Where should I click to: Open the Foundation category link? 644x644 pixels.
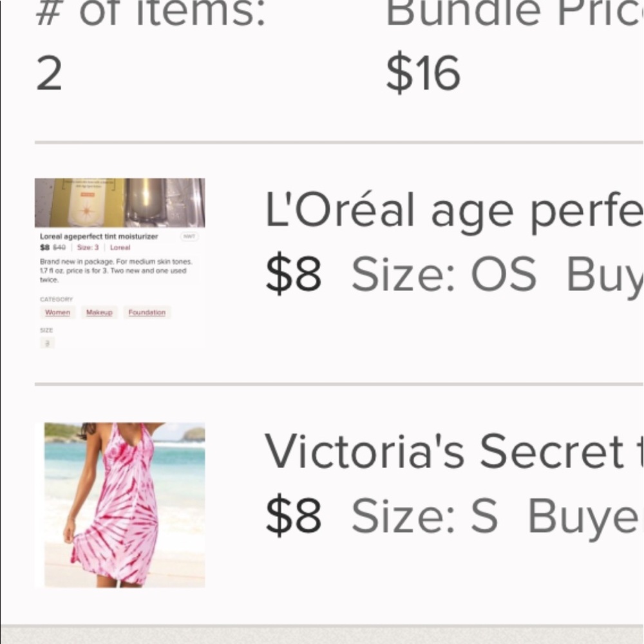pyautogui.click(x=147, y=312)
